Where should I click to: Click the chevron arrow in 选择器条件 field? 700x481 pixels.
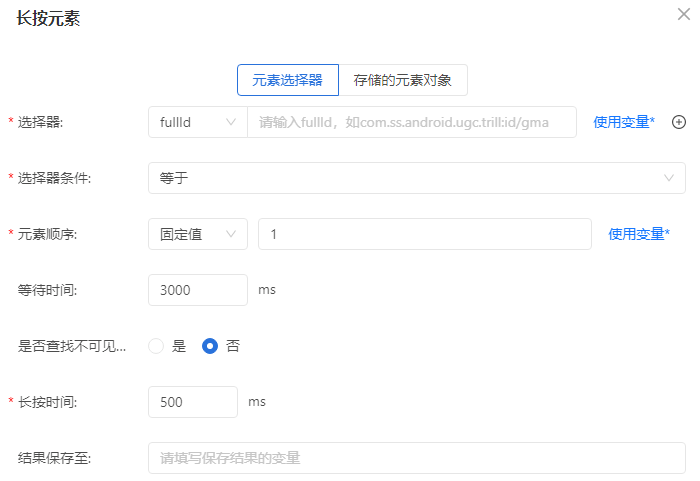[x=669, y=178]
